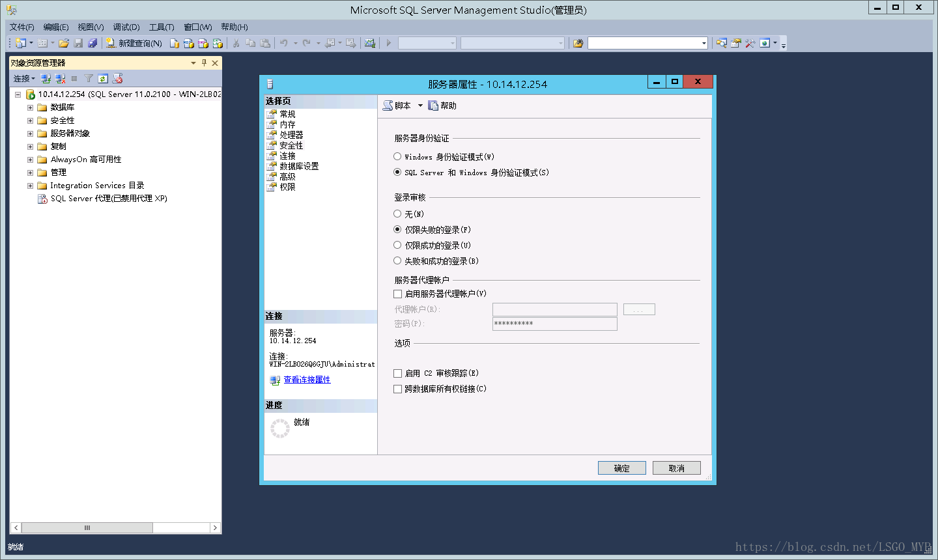This screenshot has height=560, width=938.
Task: Open the 工具(T) menu
Action: point(162,27)
